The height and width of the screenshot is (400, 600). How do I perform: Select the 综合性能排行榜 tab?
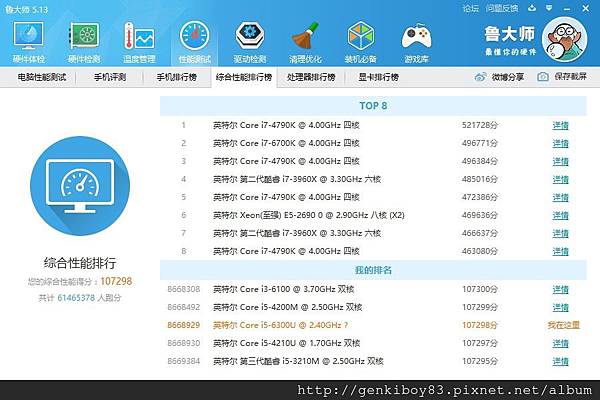[x=244, y=77]
